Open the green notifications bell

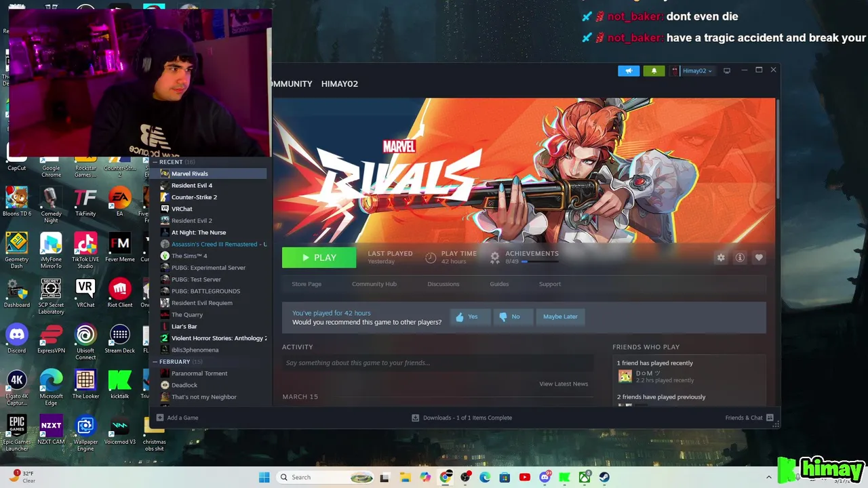(654, 70)
